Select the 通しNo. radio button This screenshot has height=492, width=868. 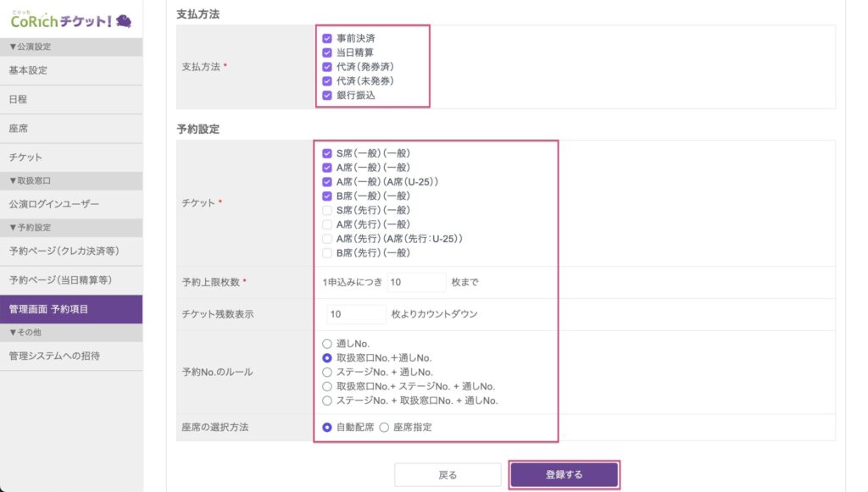(x=327, y=344)
